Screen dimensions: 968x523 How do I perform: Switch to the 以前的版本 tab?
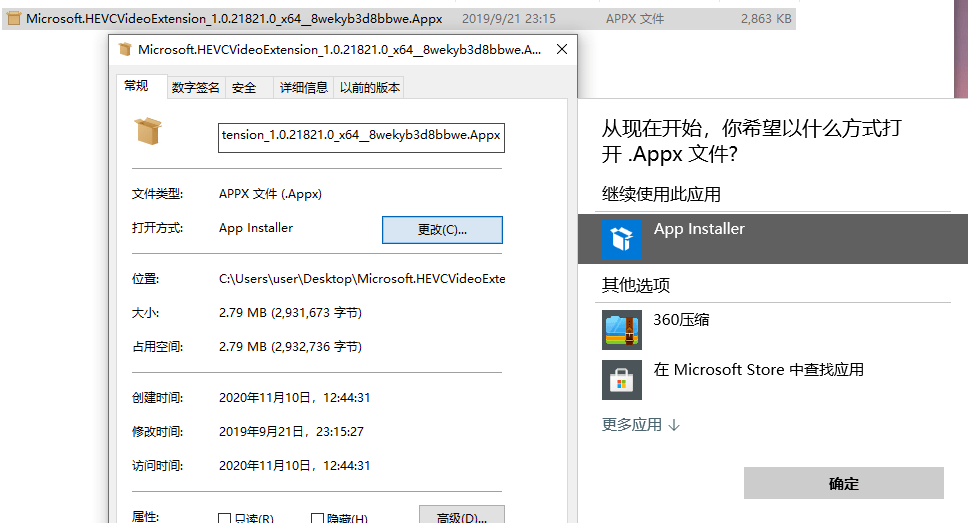370,88
